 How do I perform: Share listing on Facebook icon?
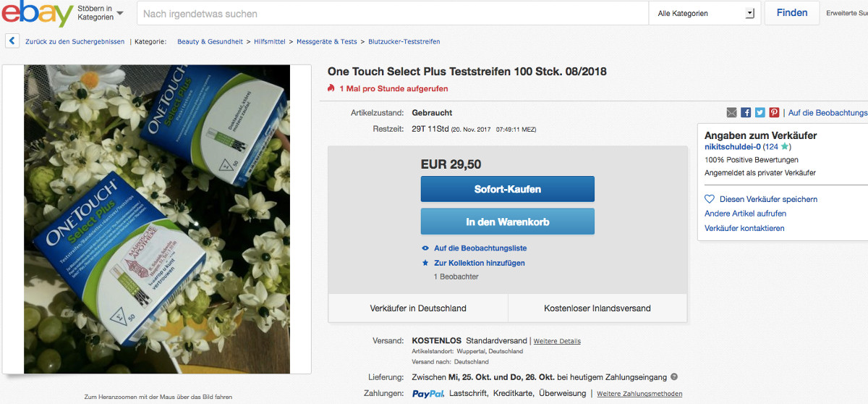click(x=746, y=112)
